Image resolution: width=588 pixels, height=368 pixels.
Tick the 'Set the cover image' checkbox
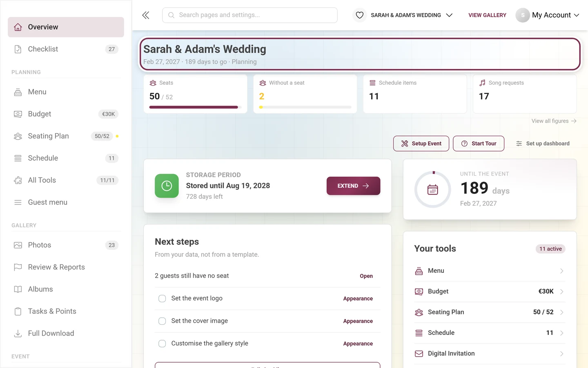tap(162, 321)
